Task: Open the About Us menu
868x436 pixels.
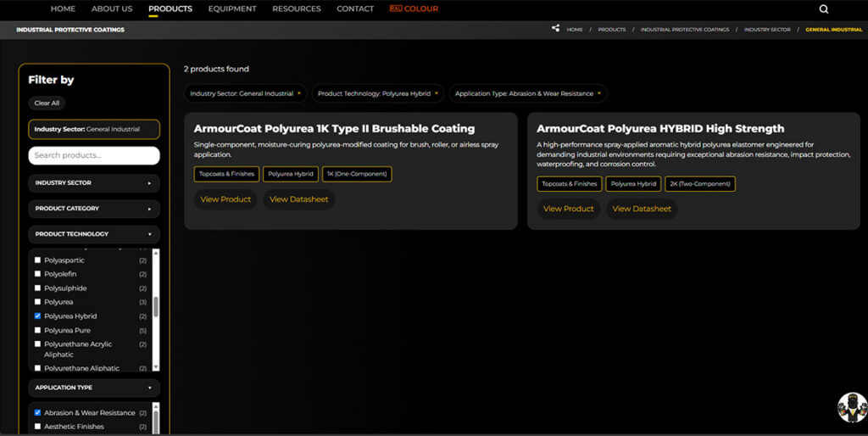Action: point(112,8)
